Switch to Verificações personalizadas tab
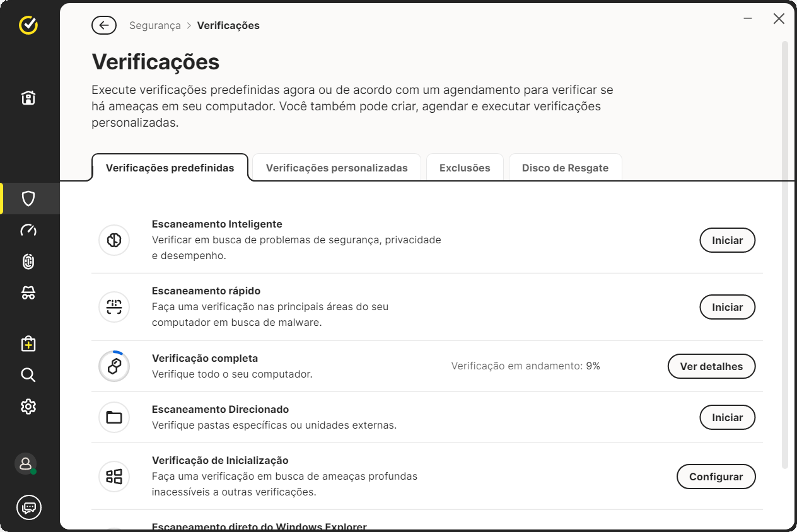 click(337, 168)
